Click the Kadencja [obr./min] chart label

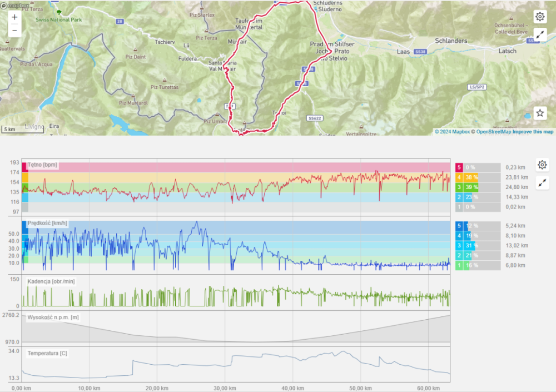tap(51, 281)
